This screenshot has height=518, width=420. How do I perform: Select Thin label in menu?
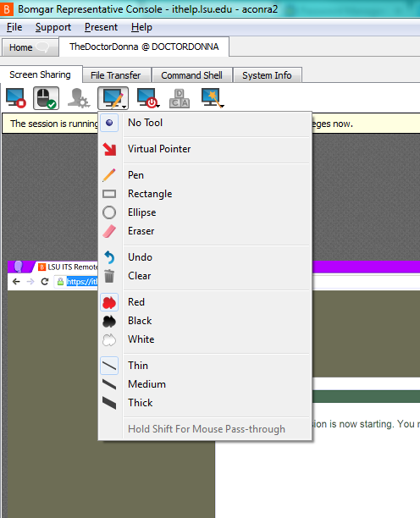pos(138,366)
